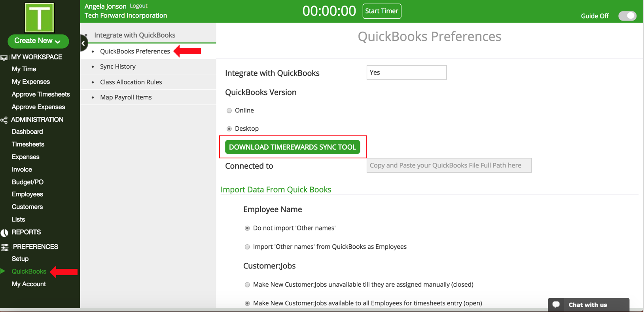
Task: Click the Reports pie chart icon
Action: pyautogui.click(x=4, y=233)
